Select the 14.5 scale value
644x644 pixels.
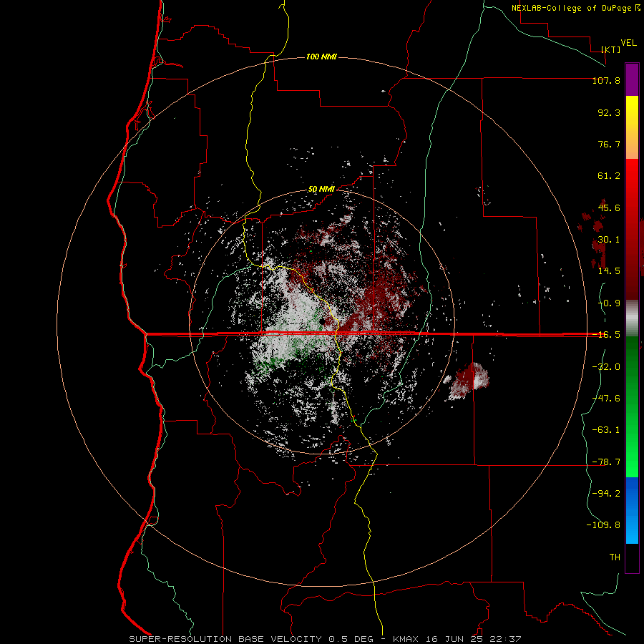pos(609,271)
